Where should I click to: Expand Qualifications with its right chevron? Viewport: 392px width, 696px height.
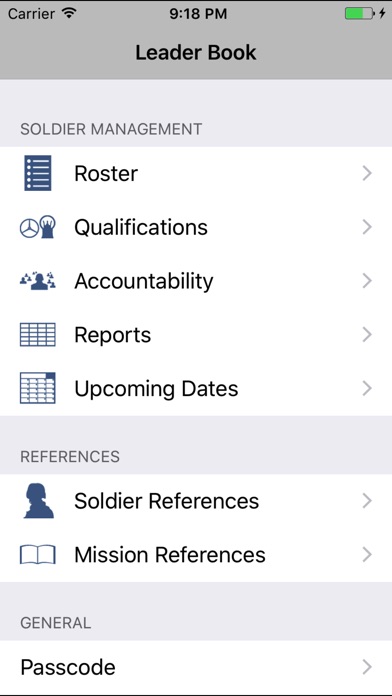click(367, 227)
